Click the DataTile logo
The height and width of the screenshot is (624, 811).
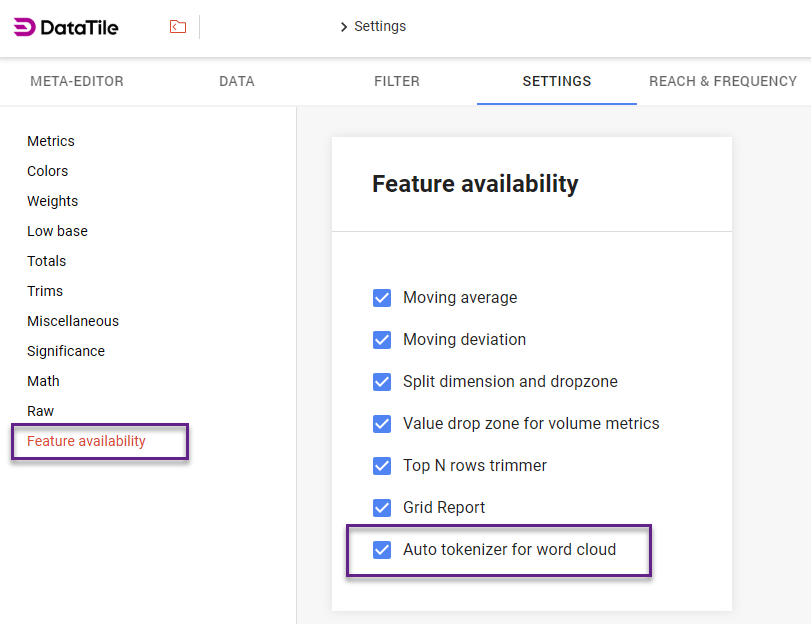pyautogui.click(x=66, y=27)
